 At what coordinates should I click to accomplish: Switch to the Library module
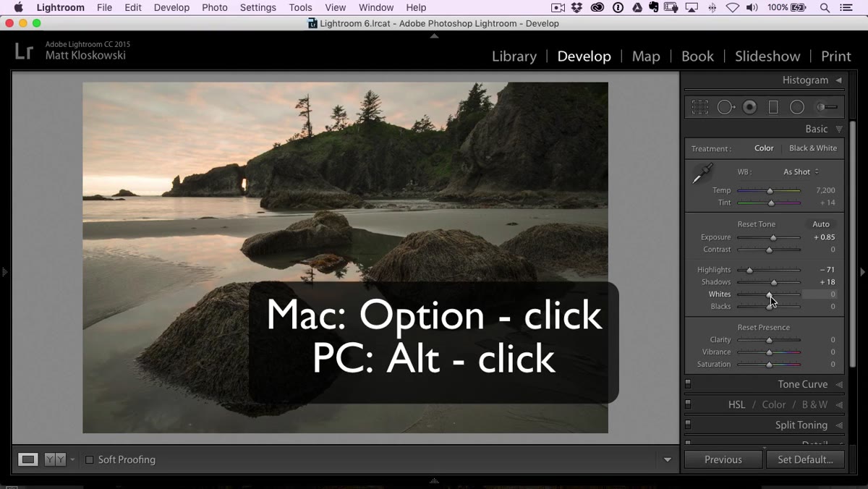pyautogui.click(x=514, y=56)
